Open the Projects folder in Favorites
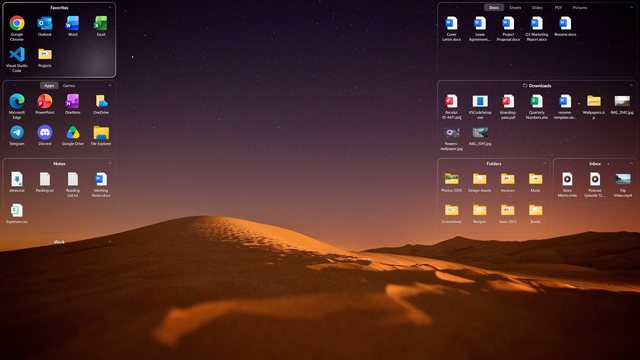 click(45, 55)
